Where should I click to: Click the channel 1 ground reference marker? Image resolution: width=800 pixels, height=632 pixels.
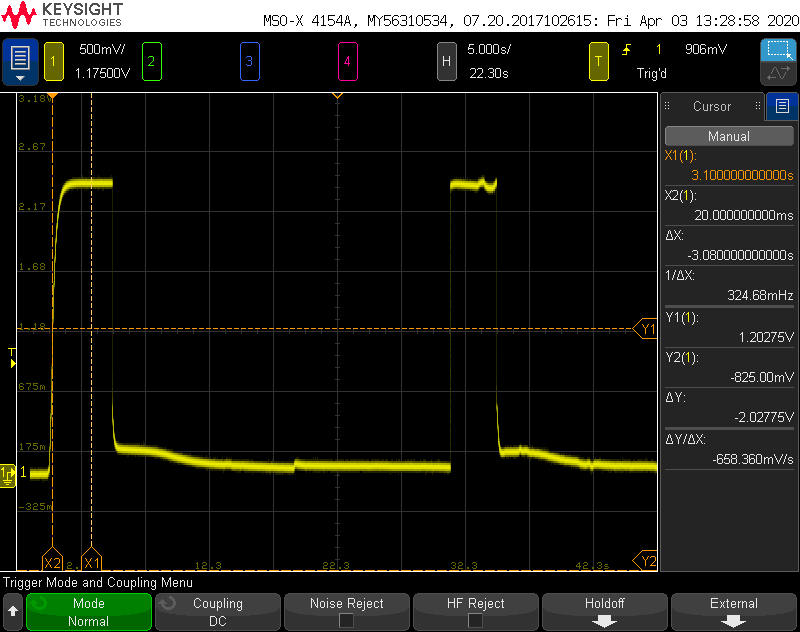point(8,475)
